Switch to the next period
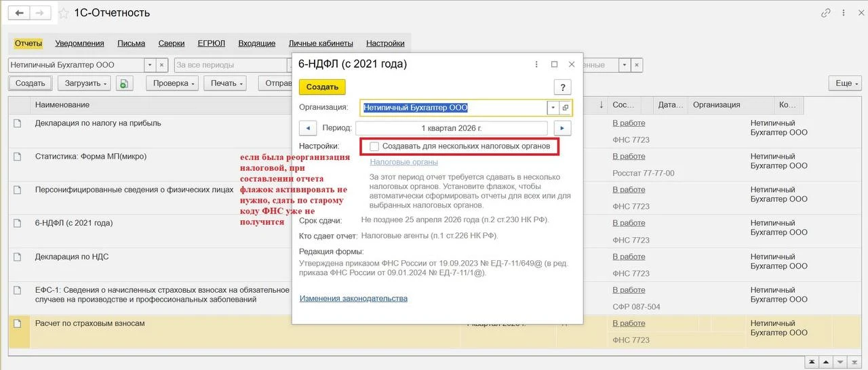This screenshot has height=370, width=868. pyautogui.click(x=562, y=128)
